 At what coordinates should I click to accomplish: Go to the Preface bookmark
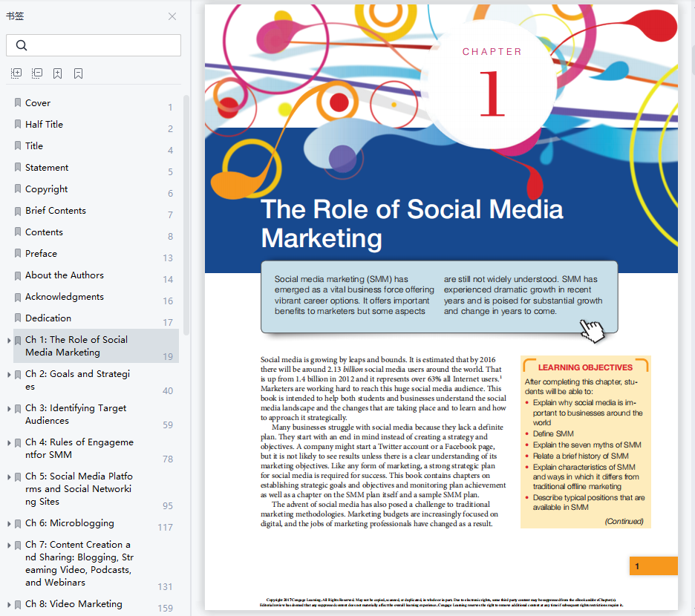pos(41,254)
